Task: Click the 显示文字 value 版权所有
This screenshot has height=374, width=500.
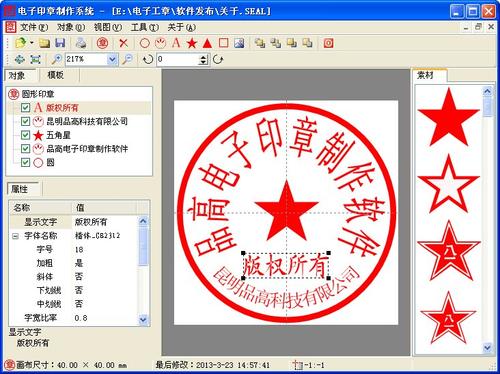Action: pos(91,222)
